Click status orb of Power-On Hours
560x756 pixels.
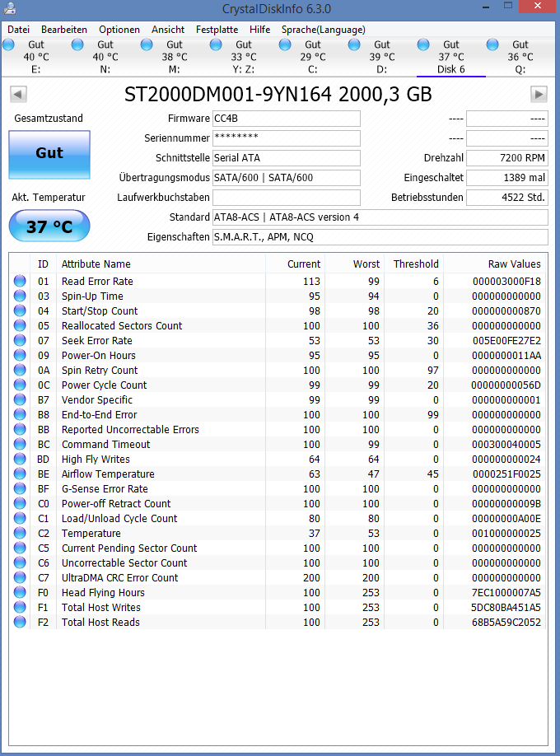click(20, 355)
